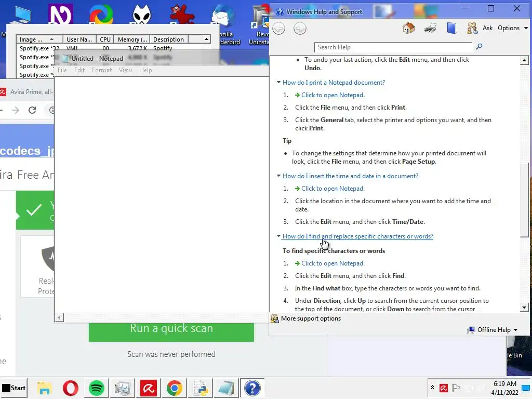Click the Ask label in Help toolbar
Viewport: 532px width, 399px height.
pyautogui.click(x=487, y=28)
